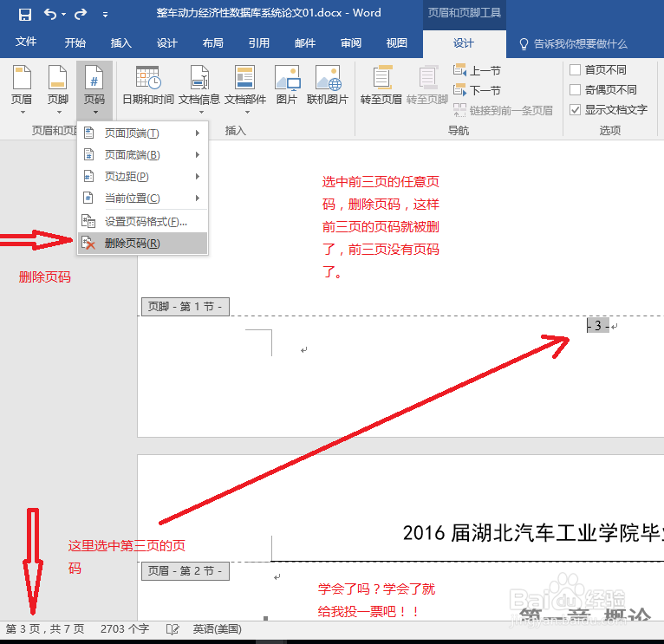Switch to the 审阅 ribbon tab

click(350, 42)
